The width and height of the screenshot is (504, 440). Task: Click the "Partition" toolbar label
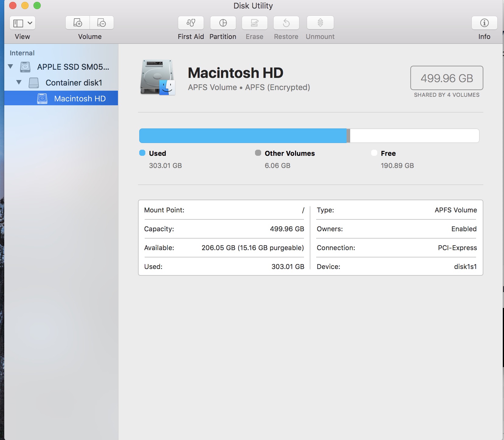(x=223, y=37)
